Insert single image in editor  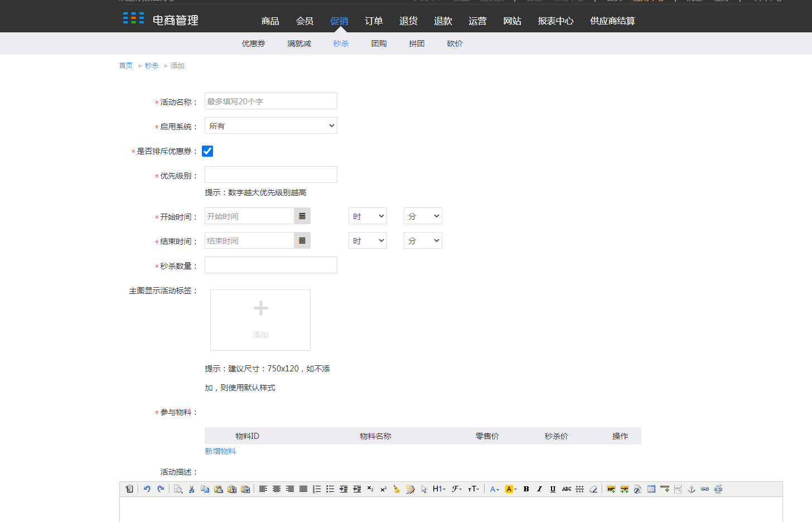point(611,489)
